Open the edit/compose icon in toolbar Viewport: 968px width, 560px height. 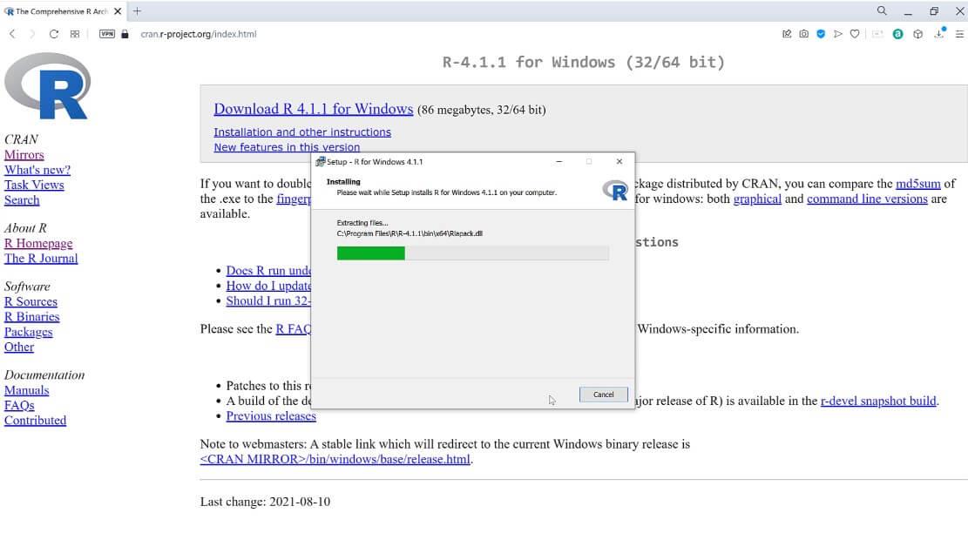click(787, 34)
